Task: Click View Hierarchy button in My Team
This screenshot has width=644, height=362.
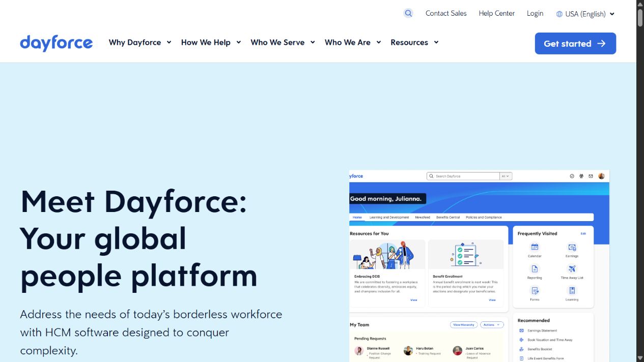Action: (464, 324)
